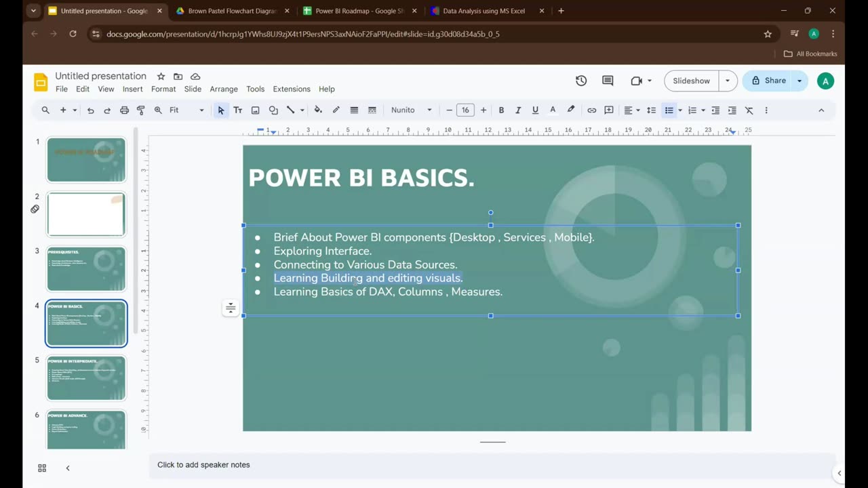Open toolbar more options three dots
This screenshot has width=868, height=488.
[x=766, y=110]
